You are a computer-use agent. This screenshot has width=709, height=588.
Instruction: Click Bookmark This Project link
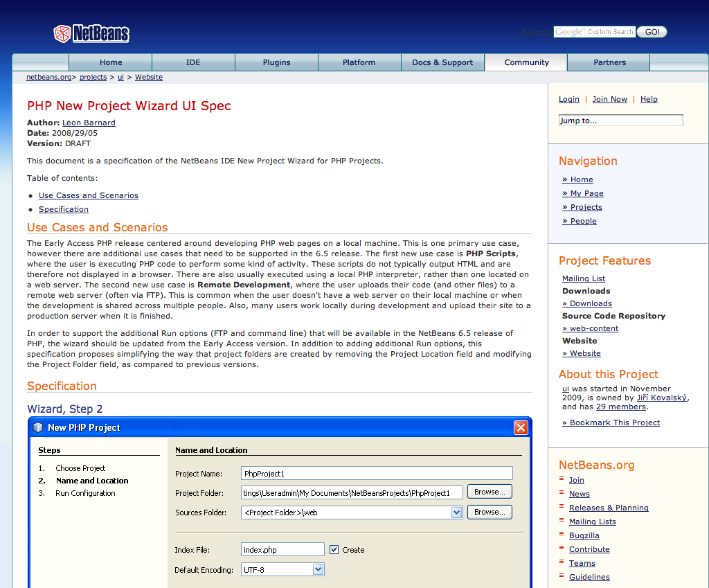611,422
